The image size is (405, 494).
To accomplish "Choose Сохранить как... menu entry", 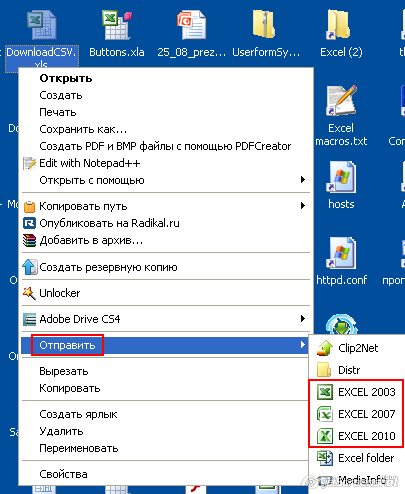I will coord(166,129).
